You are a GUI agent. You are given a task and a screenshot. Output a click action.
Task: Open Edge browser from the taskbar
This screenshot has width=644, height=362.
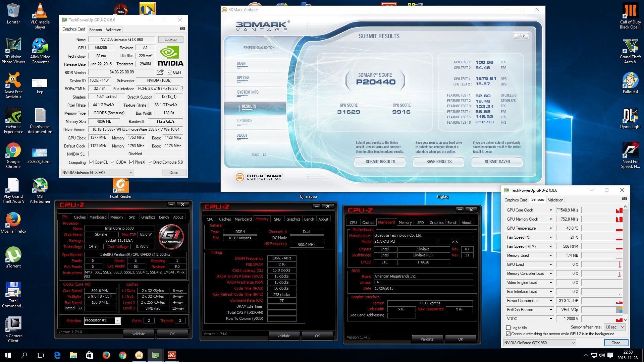pyautogui.click(x=57, y=355)
